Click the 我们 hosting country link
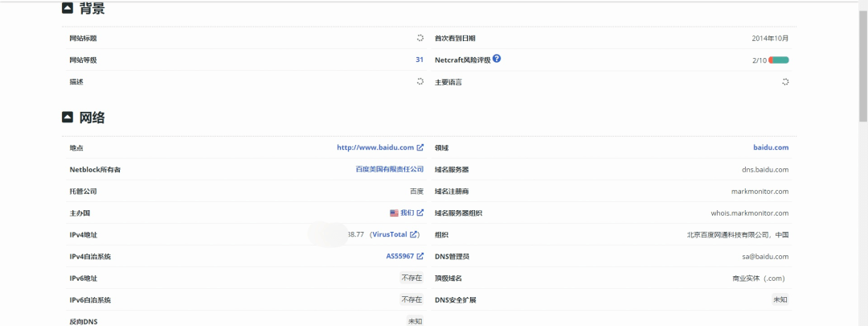The image size is (868, 326). pos(407,213)
